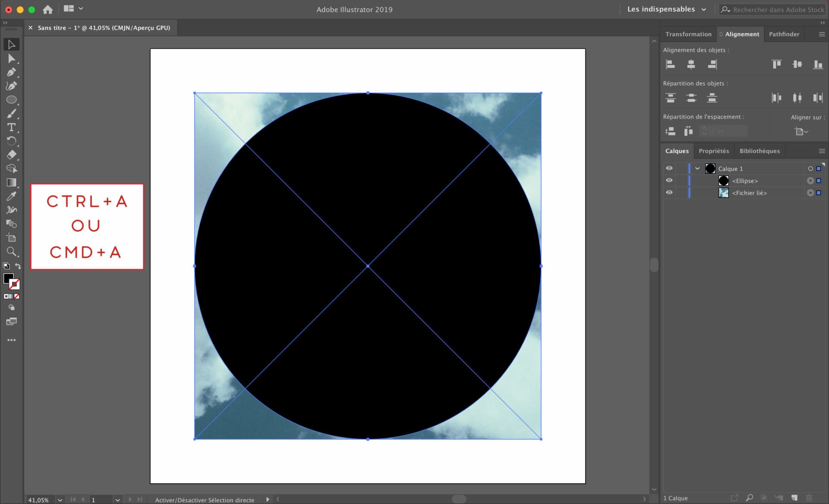Switch to the Propriétés tab
Viewport: 829px width, 504px height.
point(714,151)
